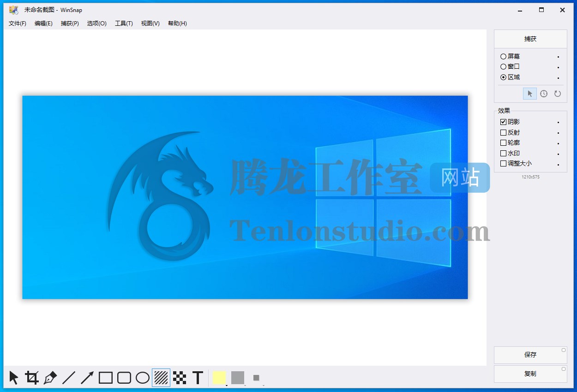Viewport: 577px width, 392px height.
Task: Enable the 调整大小 resize effect
Action: tap(516, 163)
